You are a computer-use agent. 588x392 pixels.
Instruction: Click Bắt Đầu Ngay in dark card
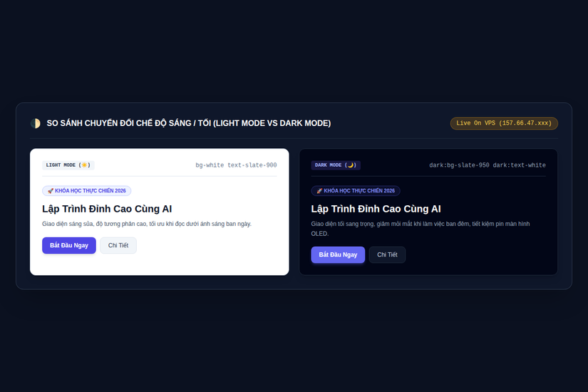pos(338,254)
